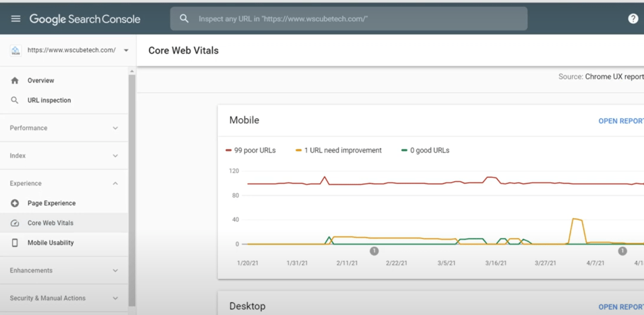Screen dimensions: 644x315
Task: Click the Overview home icon
Action: [15, 80]
